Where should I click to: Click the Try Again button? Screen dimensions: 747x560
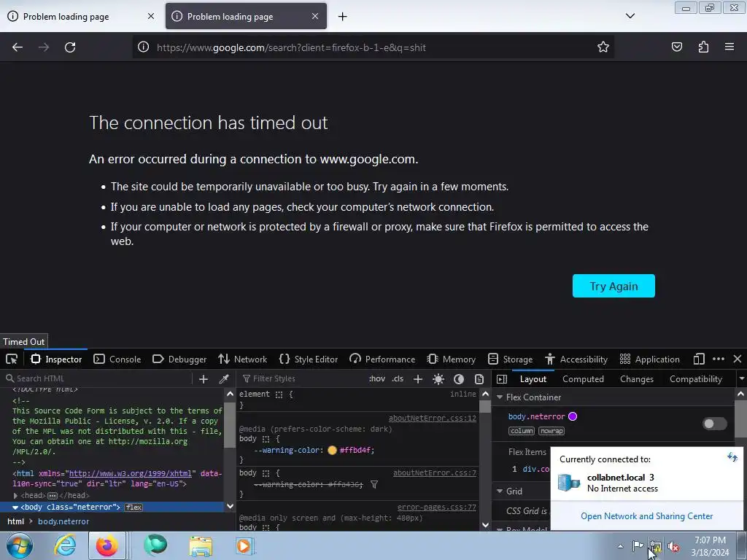(614, 286)
